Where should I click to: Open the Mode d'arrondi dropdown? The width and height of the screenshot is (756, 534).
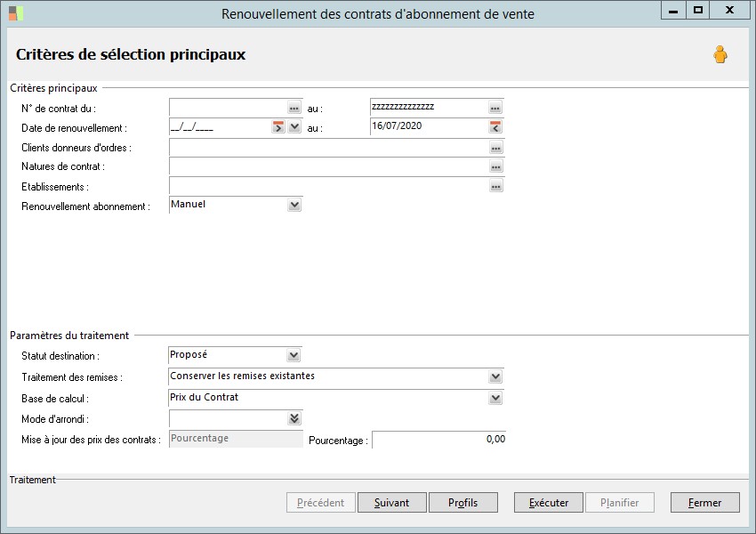pyautogui.click(x=294, y=418)
